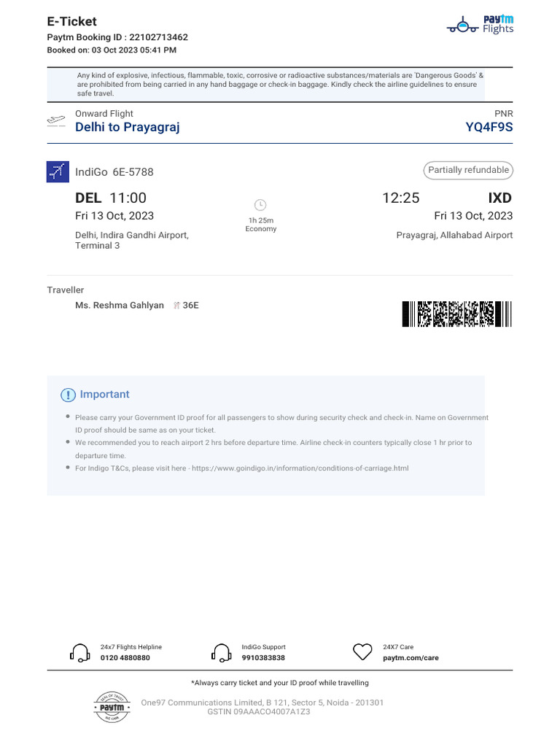The image size is (560, 747).
Task: Click the Delhi to Prayagraj heading
Action: (128, 127)
